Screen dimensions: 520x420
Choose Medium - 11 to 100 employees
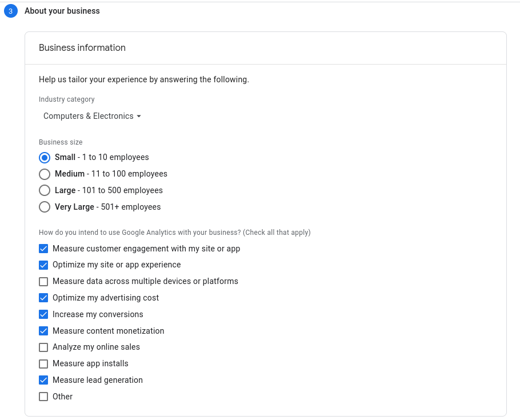tap(45, 174)
